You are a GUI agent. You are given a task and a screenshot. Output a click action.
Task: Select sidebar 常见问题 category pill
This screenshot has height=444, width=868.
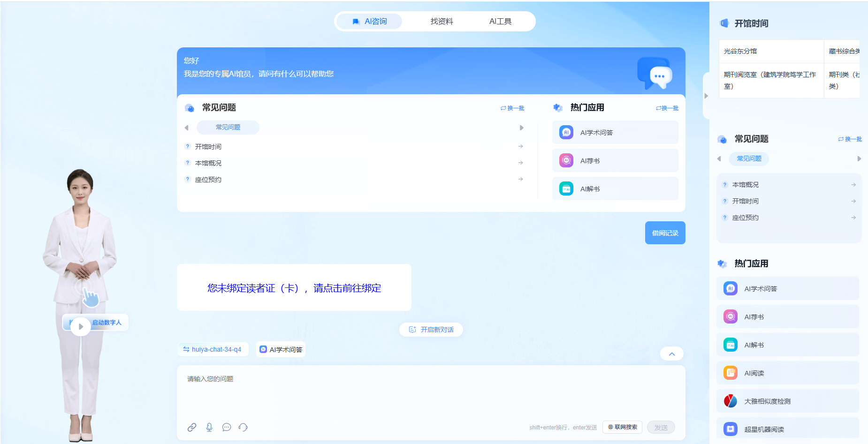(749, 159)
